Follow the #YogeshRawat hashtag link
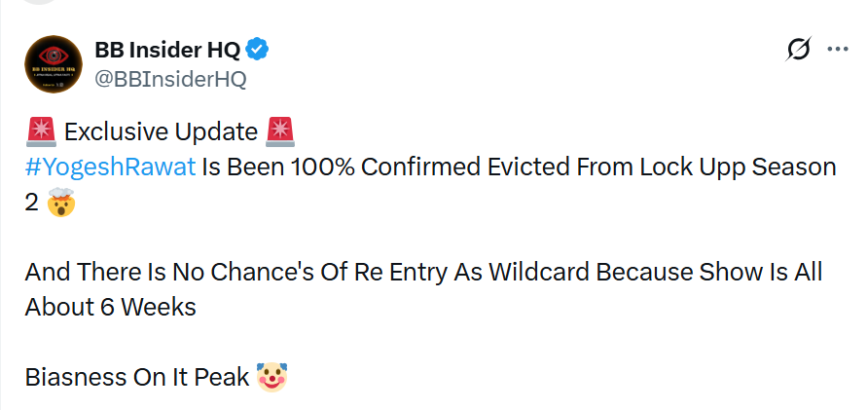Image resolution: width=868 pixels, height=410 pixels. tap(111, 167)
